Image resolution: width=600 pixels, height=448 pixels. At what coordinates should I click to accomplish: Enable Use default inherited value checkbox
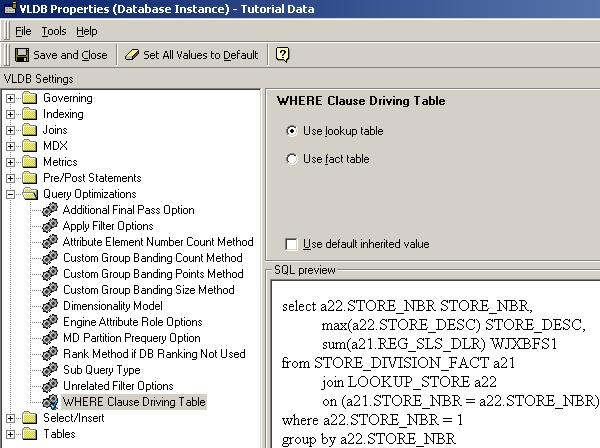(291, 244)
